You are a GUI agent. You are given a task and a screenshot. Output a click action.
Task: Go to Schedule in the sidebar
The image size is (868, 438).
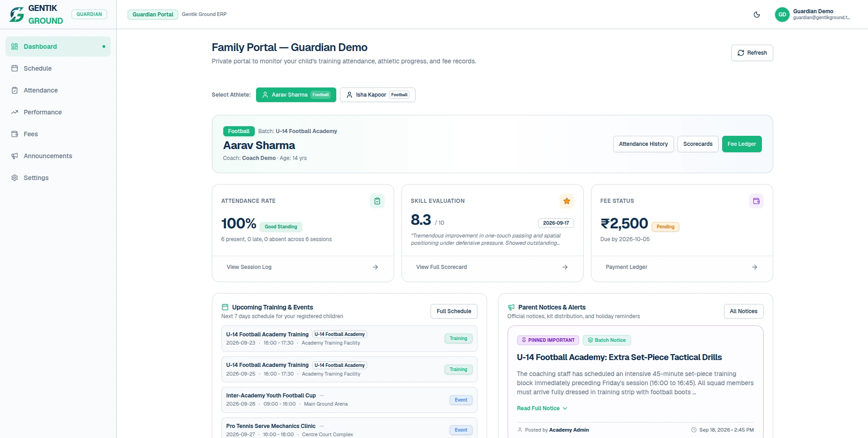click(x=58, y=68)
